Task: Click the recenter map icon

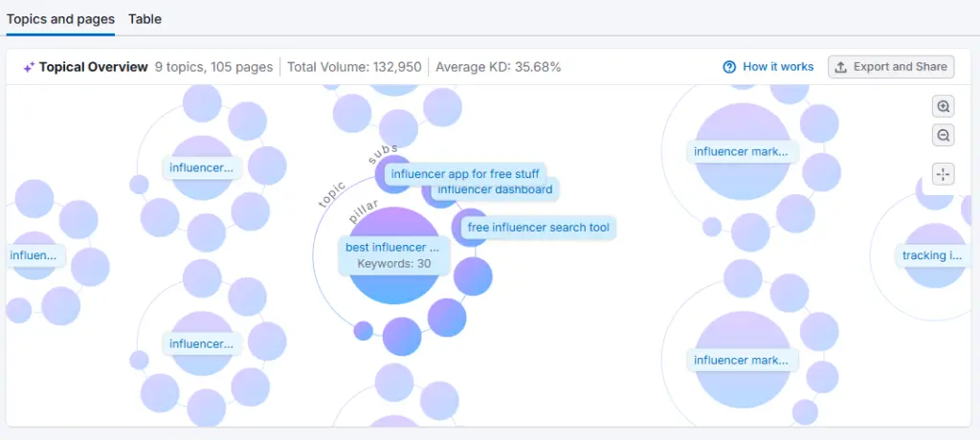Action: tap(944, 174)
